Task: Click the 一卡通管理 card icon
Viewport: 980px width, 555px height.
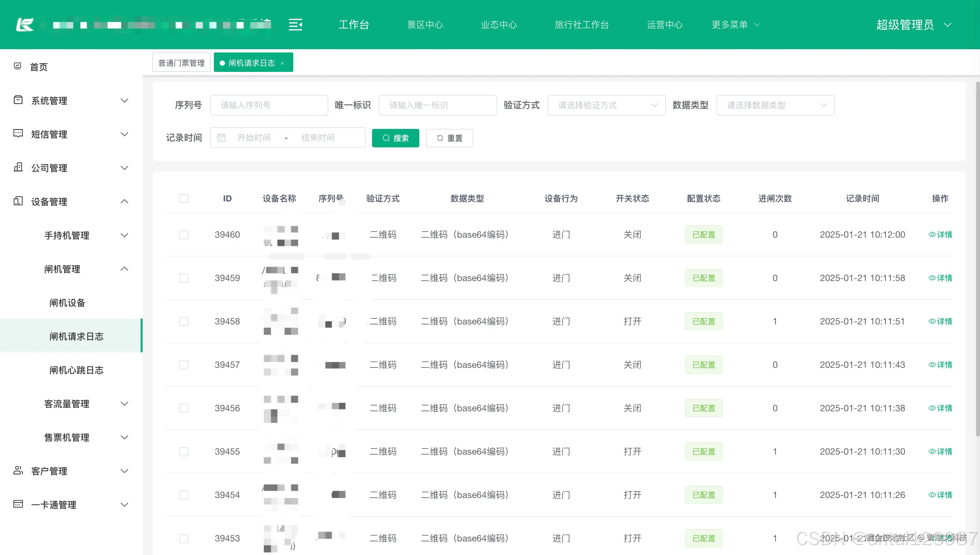Action: 18,504
